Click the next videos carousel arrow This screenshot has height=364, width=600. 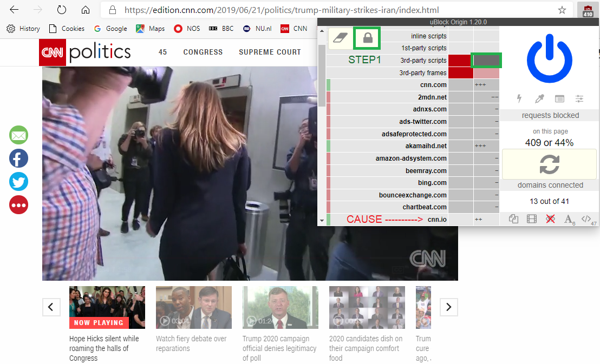pos(449,307)
